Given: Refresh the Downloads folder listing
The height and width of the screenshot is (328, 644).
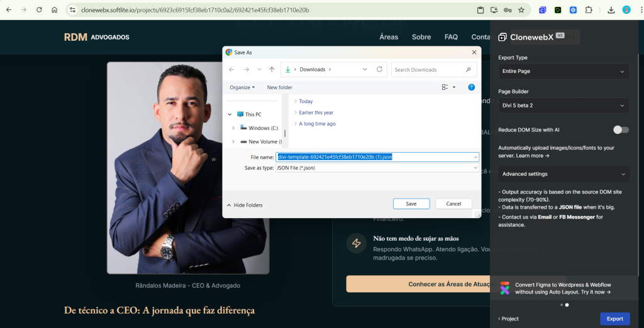Looking at the screenshot, I should 379,69.
